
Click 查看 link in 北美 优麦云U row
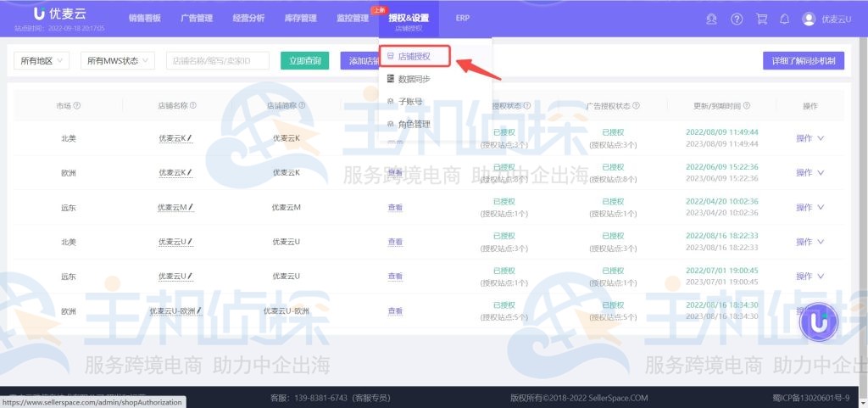tap(395, 242)
